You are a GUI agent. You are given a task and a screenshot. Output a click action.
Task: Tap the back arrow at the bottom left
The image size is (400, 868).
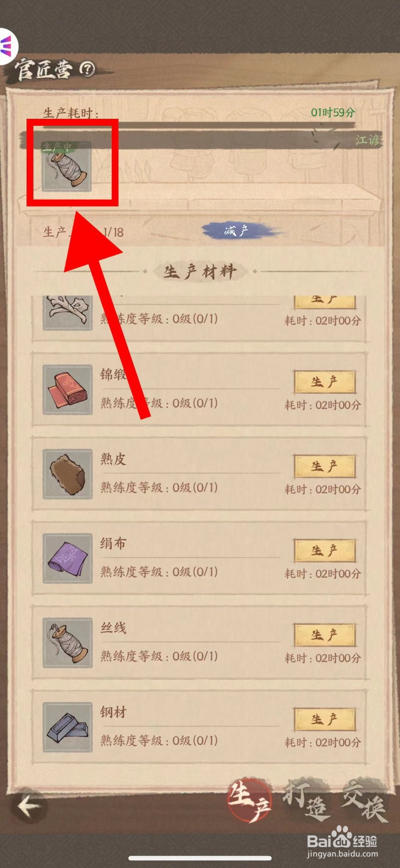coord(29,806)
